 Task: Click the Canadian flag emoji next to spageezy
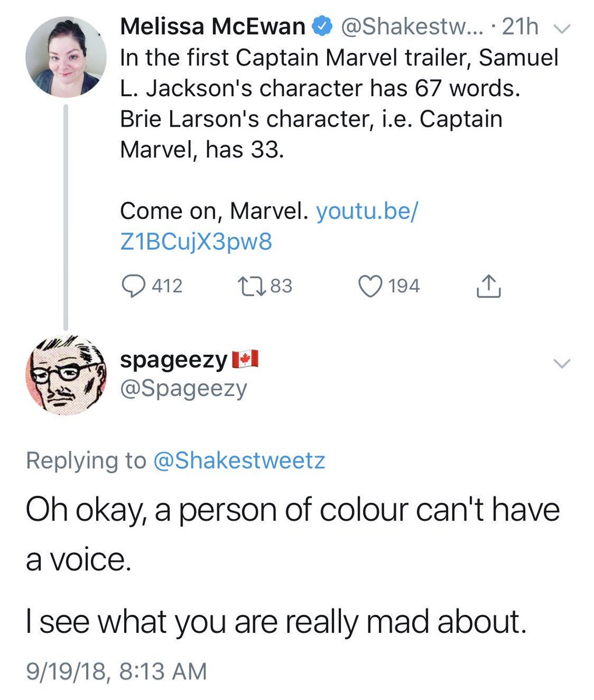[245, 360]
